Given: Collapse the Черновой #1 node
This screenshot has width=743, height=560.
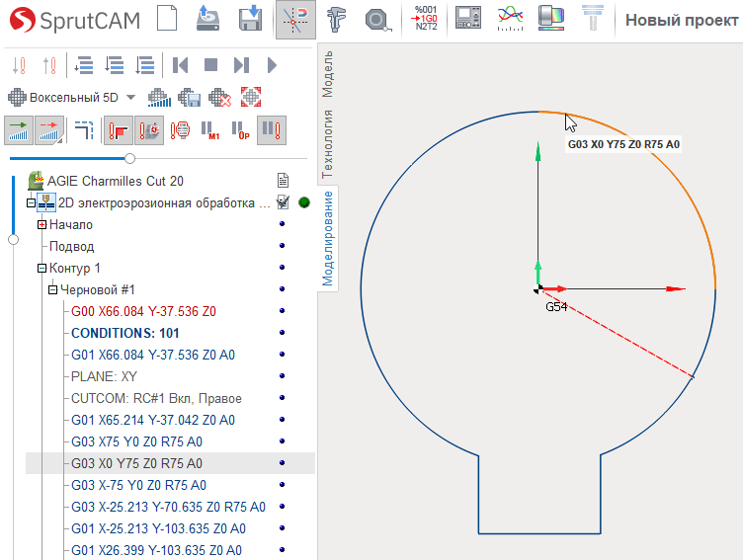Looking at the screenshot, I should pyautogui.click(x=52, y=290).
